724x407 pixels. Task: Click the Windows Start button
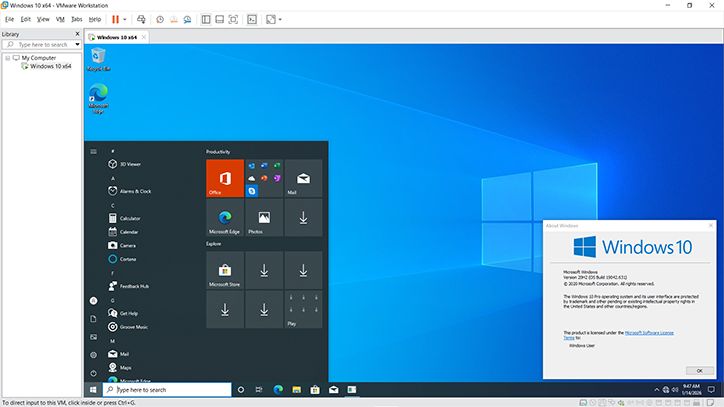(x=93, y=389)
